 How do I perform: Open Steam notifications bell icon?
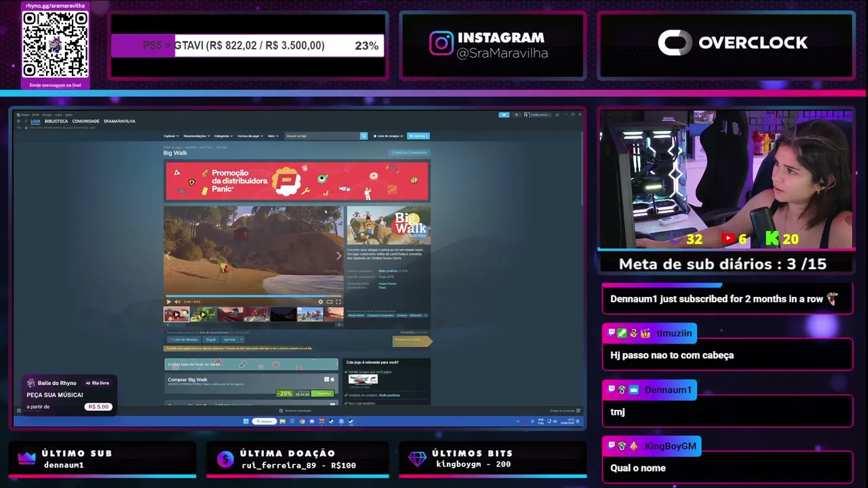(517, 115)
